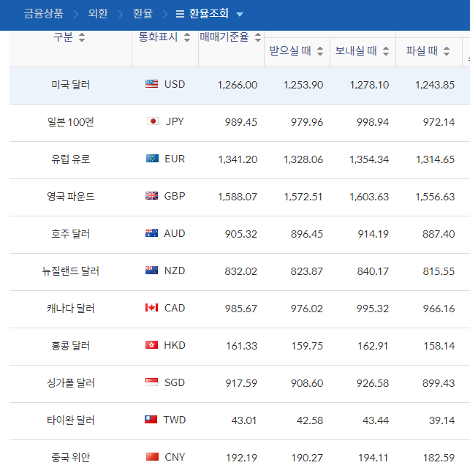Select the 미국 달러 row label
This screenshot has width=470, height=476.
[71, 85]
